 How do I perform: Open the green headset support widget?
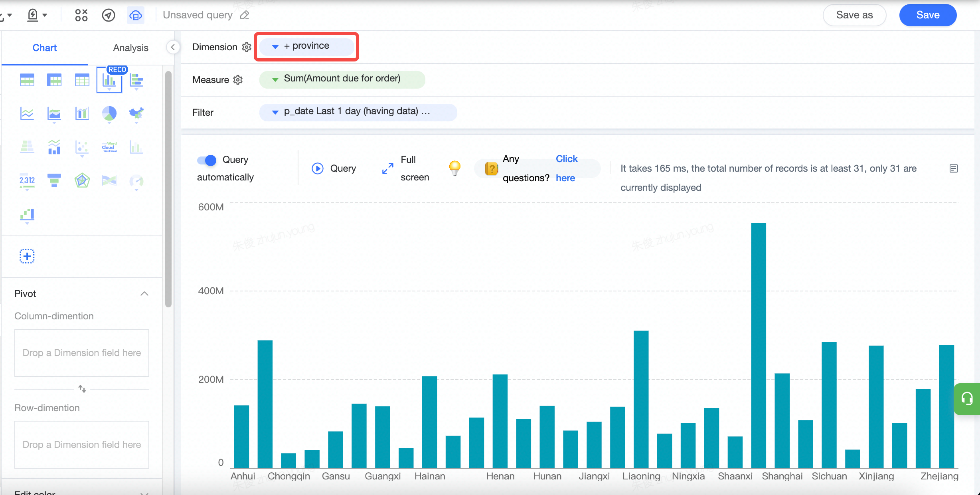click(967, 398)
